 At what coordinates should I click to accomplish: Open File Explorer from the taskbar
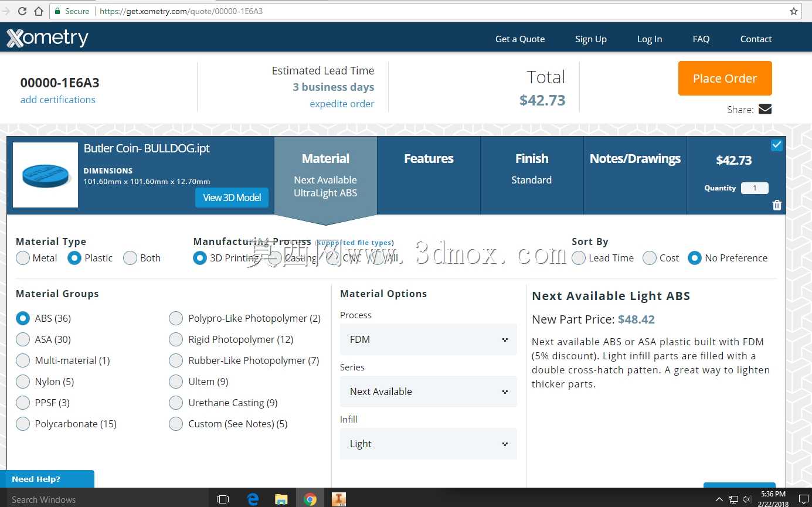(x=281, y=499)
